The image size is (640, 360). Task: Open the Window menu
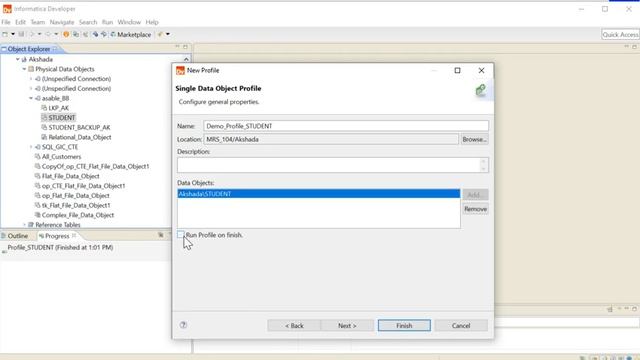coord(129,22)
